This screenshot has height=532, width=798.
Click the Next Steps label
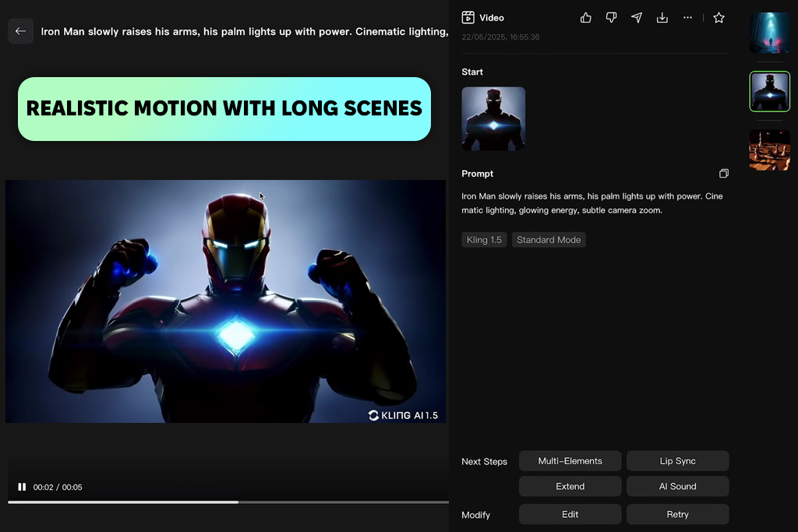484,461
